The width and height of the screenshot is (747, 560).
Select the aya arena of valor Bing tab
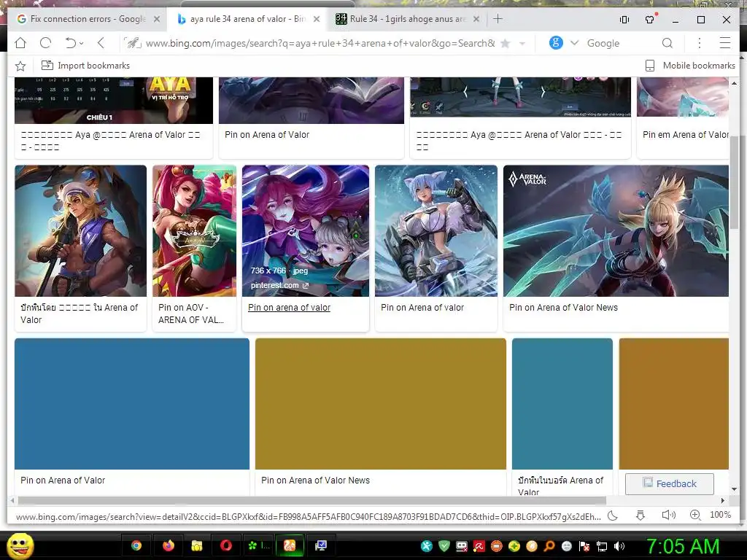(243, 19)
